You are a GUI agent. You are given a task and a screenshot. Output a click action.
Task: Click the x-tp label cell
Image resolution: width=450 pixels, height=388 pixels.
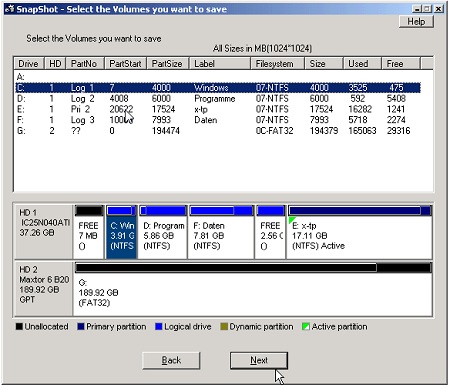coord(201,110)
